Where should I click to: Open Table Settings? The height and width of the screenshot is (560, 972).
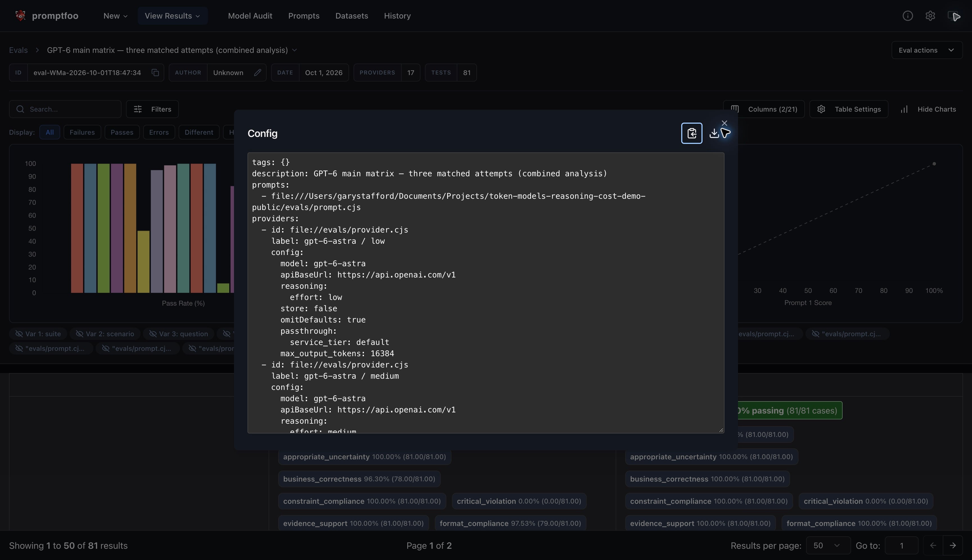(849, 109)
